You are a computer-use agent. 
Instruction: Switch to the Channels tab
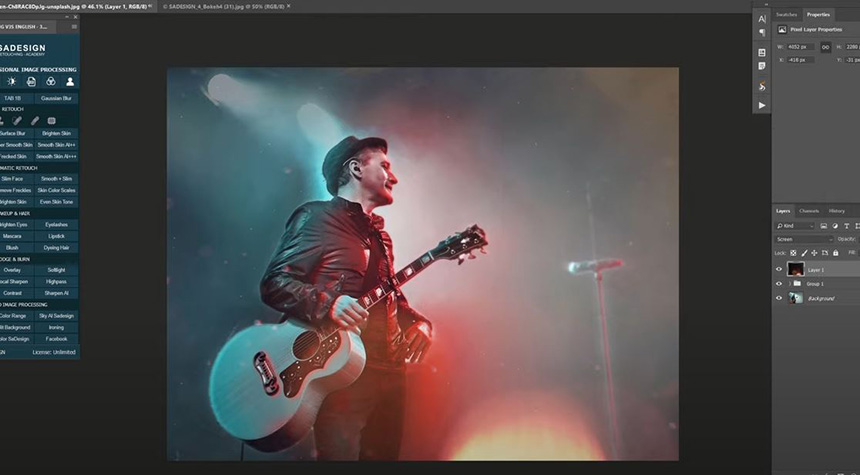(x=809, y=211)
